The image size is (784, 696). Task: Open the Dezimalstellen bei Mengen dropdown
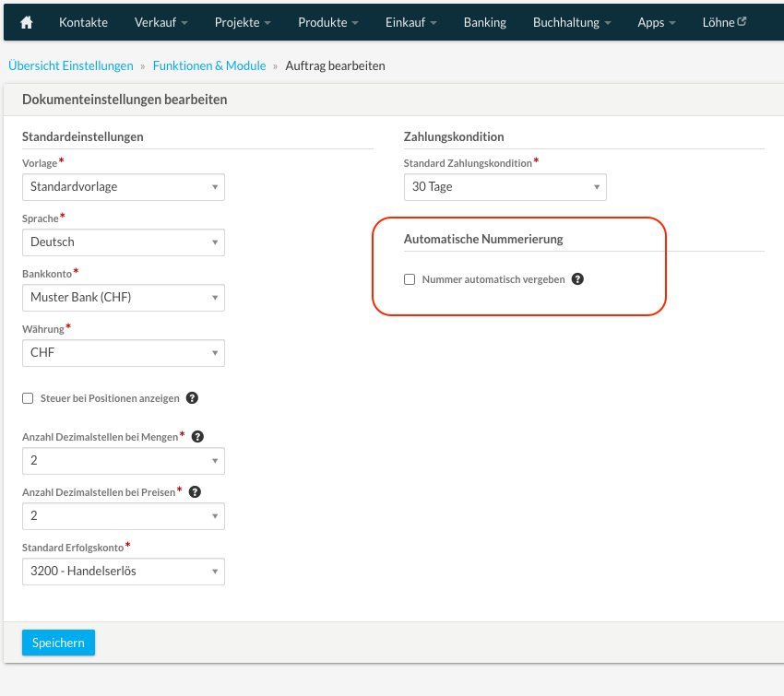point(123,460)
